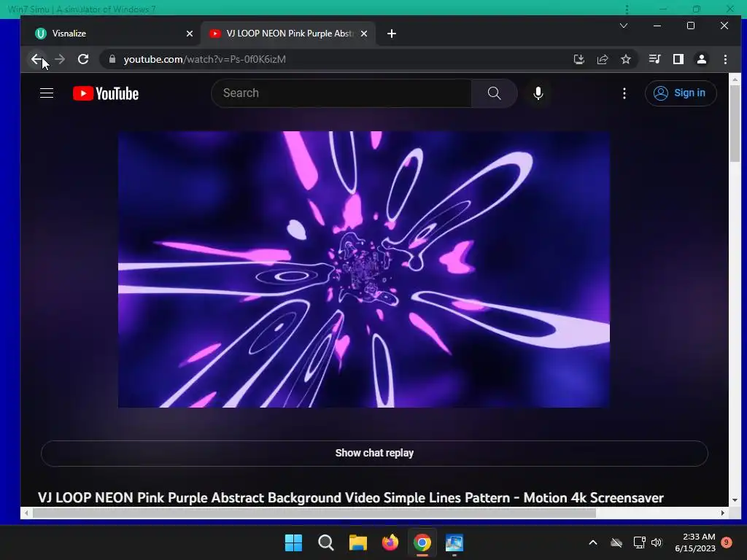Open the notification badge showing 9
The image size is (747, 560).
[727, 542]
